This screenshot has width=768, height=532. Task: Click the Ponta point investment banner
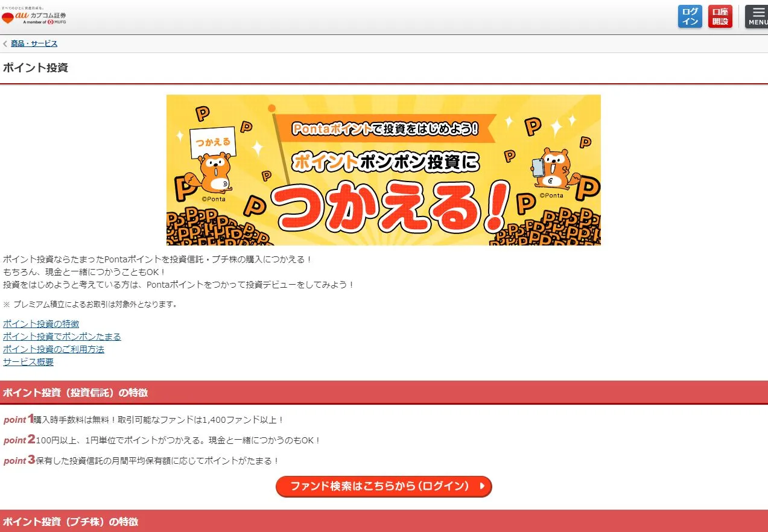[384, 169]
